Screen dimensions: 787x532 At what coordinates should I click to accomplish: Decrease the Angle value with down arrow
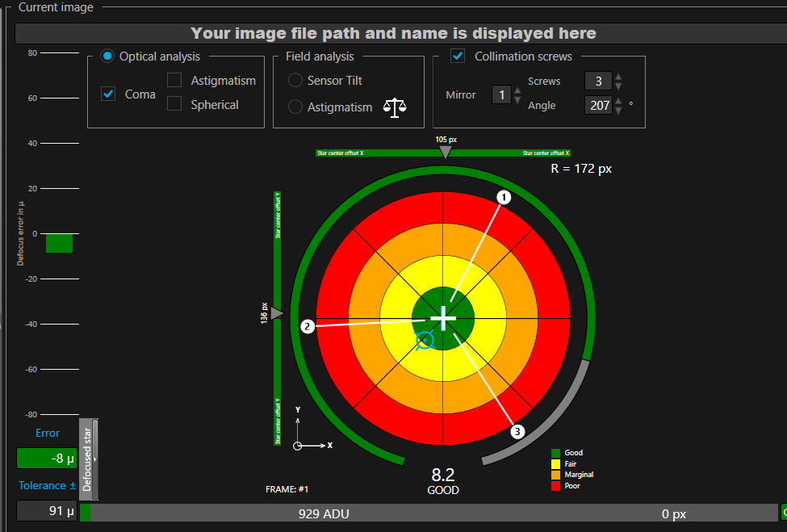pos(618,109)
